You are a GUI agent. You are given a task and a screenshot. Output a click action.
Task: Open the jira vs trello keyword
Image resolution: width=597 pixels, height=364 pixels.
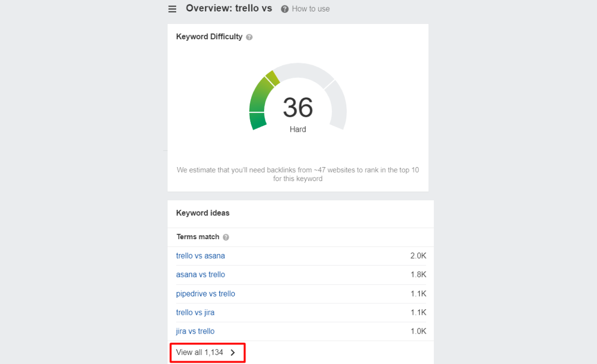196,331
